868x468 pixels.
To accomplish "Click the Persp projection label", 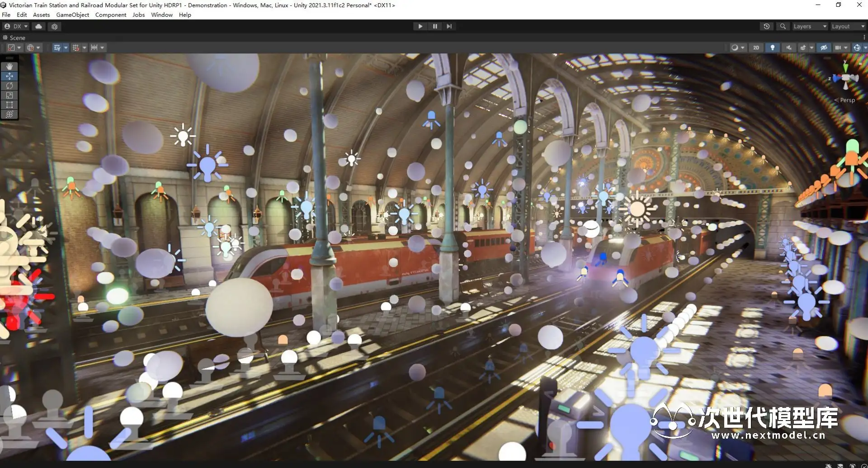I will click(847, 100).
